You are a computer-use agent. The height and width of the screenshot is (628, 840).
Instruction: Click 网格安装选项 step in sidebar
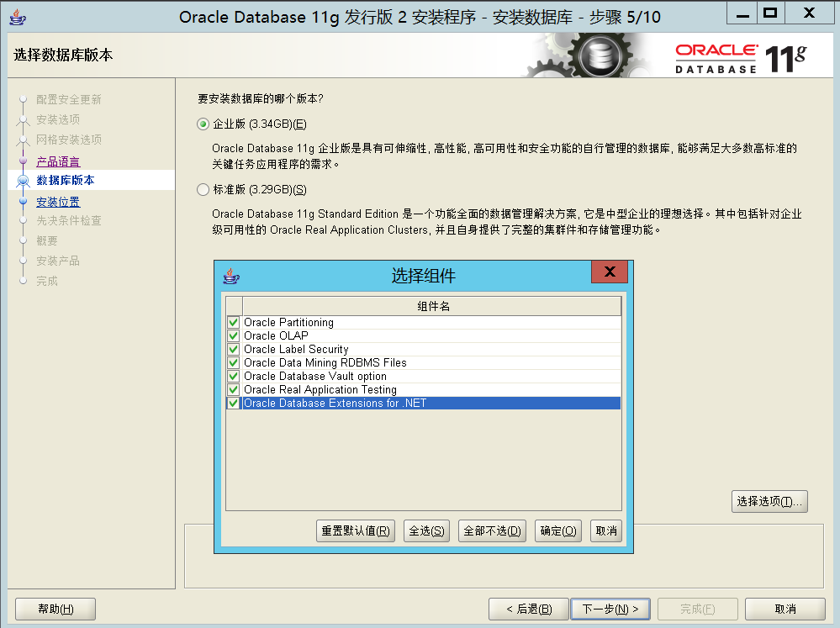click(69, 140)
